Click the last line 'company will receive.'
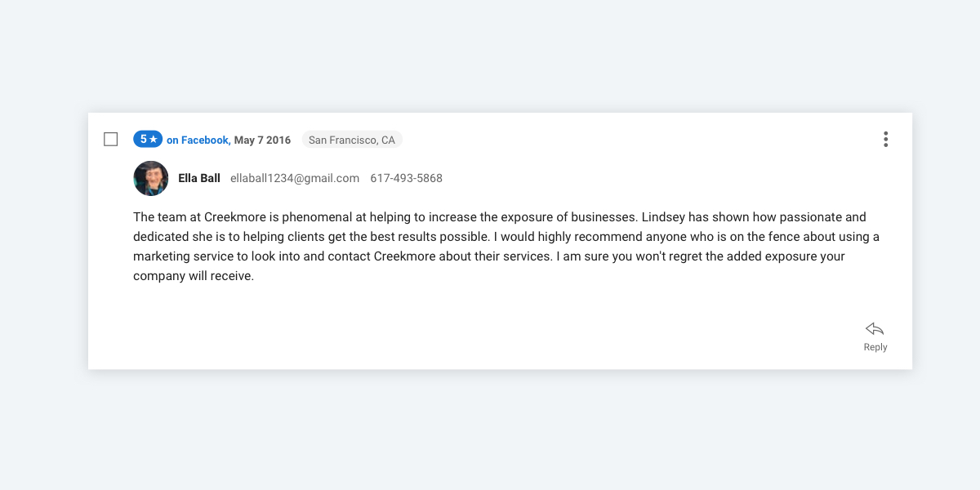Viewport: 980px width, 490px height. tap(194, 276)
